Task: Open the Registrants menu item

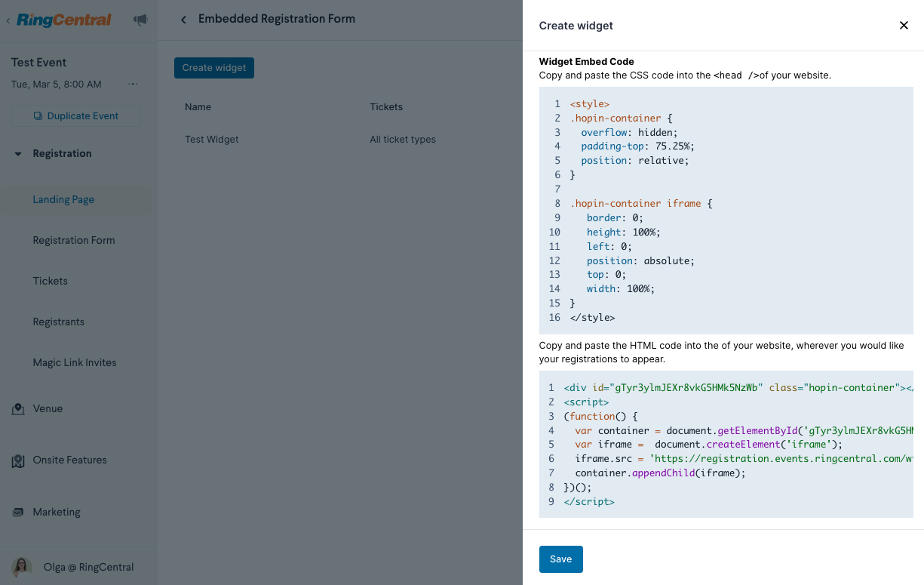Action: (59, 322)
